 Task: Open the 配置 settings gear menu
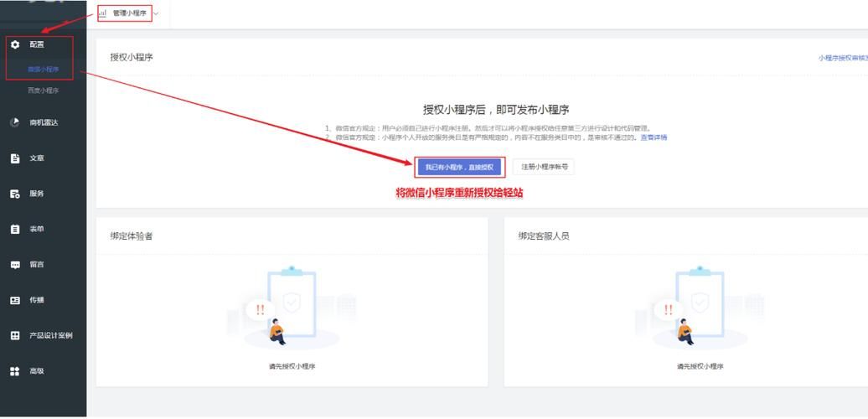(15, 45)
